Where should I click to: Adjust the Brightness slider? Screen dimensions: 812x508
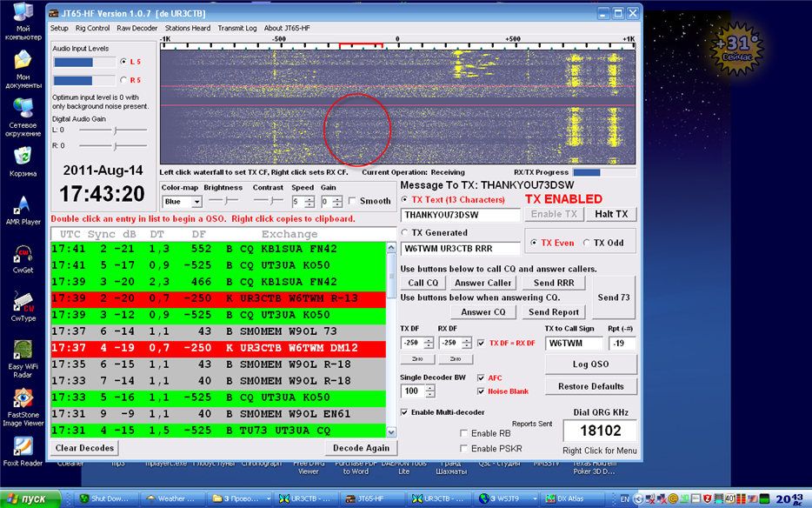click(224, 201)
